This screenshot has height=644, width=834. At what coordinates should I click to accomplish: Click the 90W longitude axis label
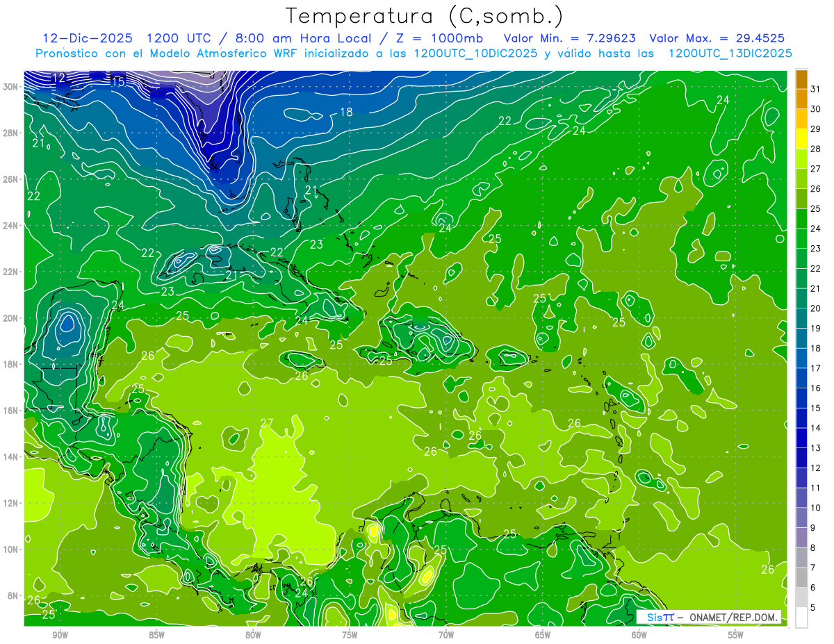pyautogui.click(x=60, y=634)
